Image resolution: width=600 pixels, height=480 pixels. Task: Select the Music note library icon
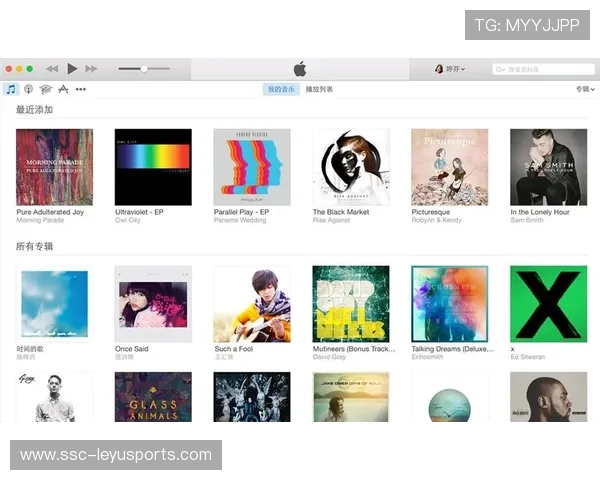click(x=11, y=89)
